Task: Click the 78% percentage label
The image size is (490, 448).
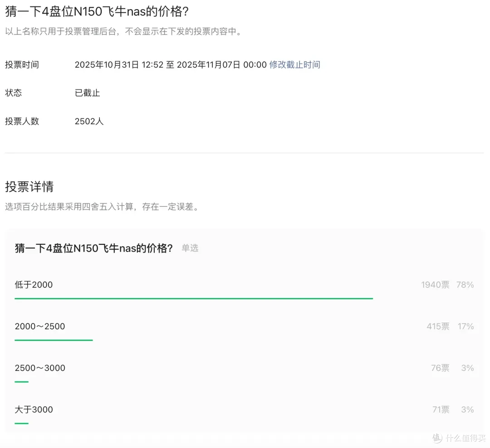Action: pos(465,285)
